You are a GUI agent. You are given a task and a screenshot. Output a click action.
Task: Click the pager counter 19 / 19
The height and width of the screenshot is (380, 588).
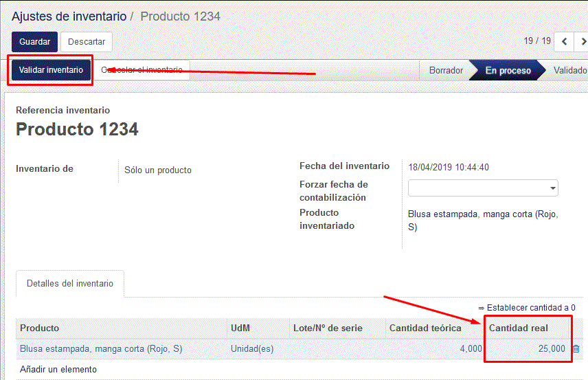pyautogui.click(x=537, y=41)
